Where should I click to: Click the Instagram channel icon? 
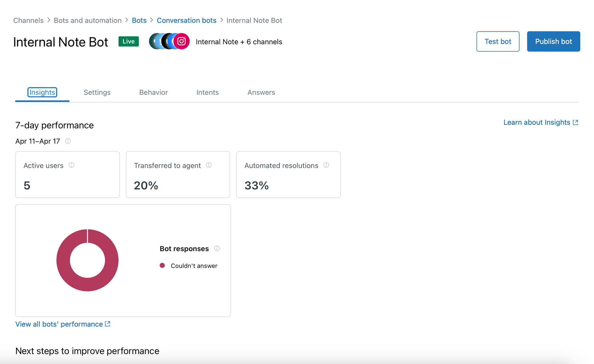tap(181, 41)
